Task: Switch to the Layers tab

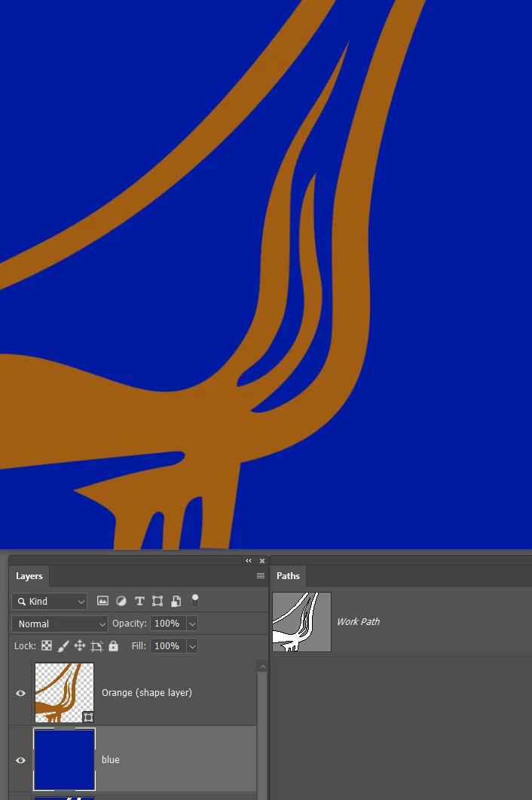Action: tap(29, 576)
